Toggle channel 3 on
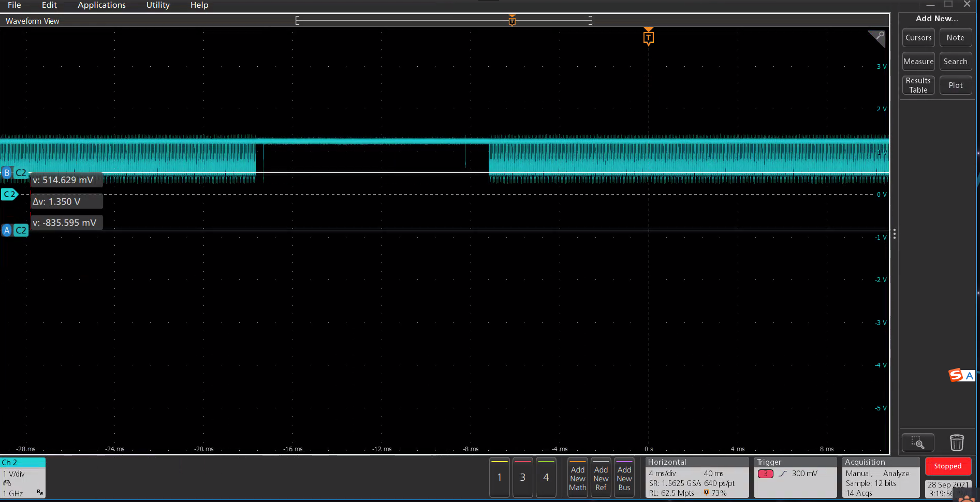This screenshot has width=980, height=502. click(x=522, y=477)
